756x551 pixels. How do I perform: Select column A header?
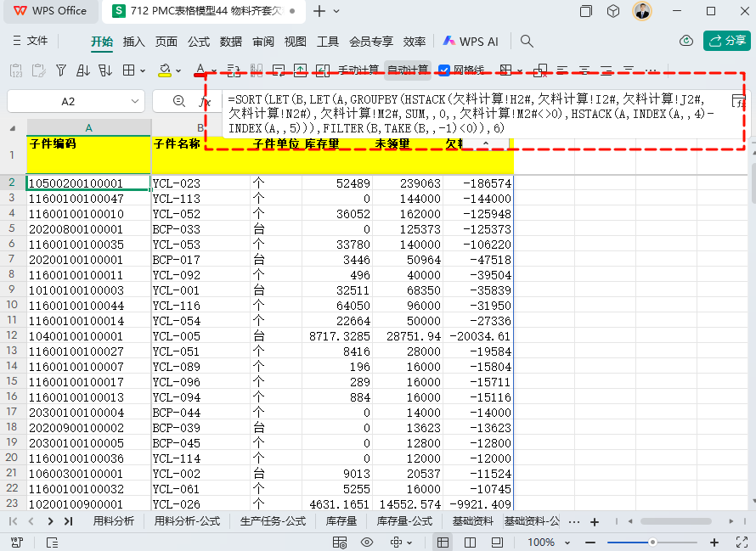(x=88, y=127)
